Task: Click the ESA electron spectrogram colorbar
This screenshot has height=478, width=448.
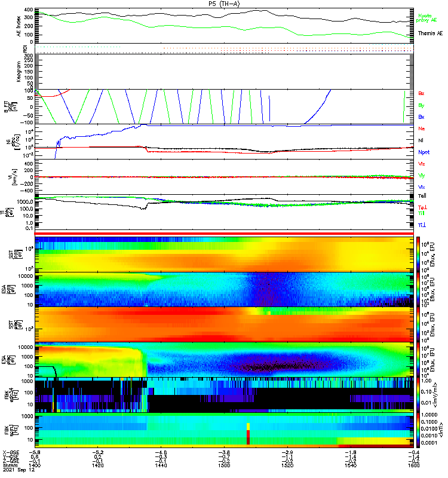Action: pyautogui.click(x=418, y=360)
